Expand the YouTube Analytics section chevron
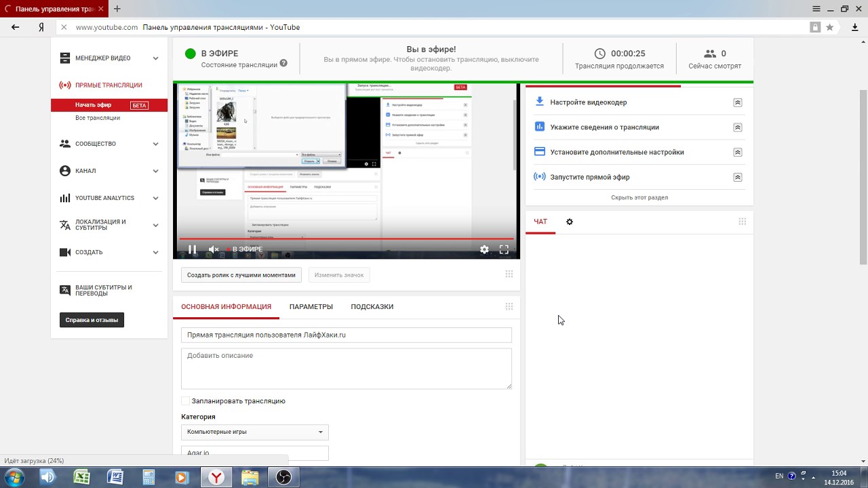 [155, 198]
